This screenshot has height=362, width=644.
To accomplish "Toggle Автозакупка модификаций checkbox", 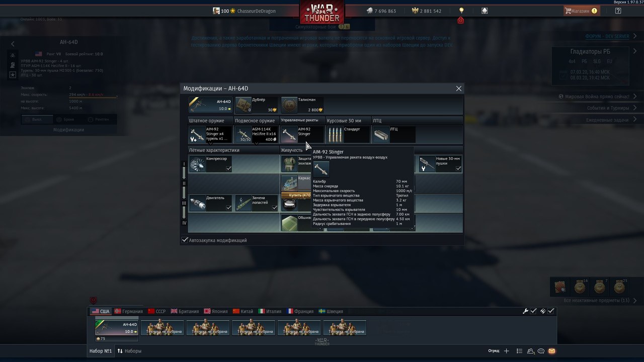I will 185,240.
